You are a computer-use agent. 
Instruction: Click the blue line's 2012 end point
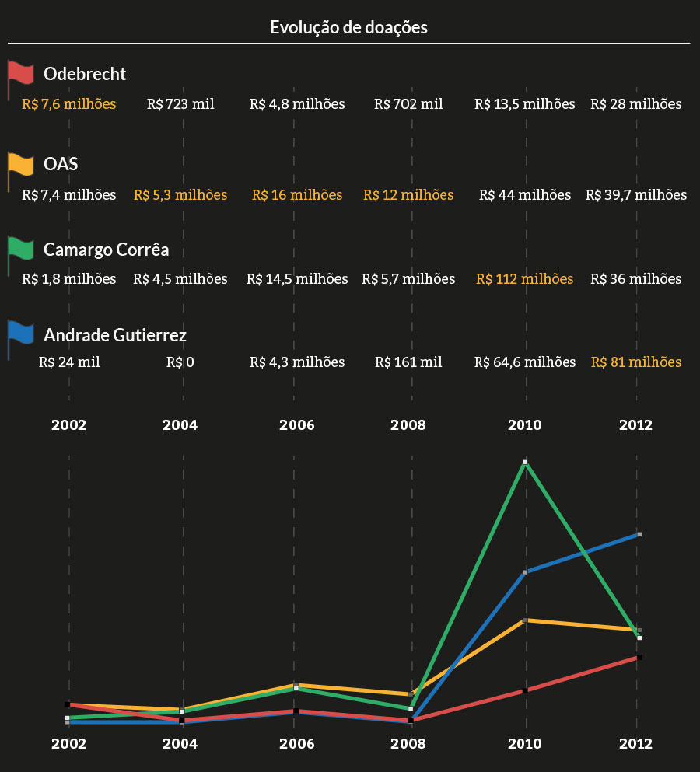[x=639, y=534]
